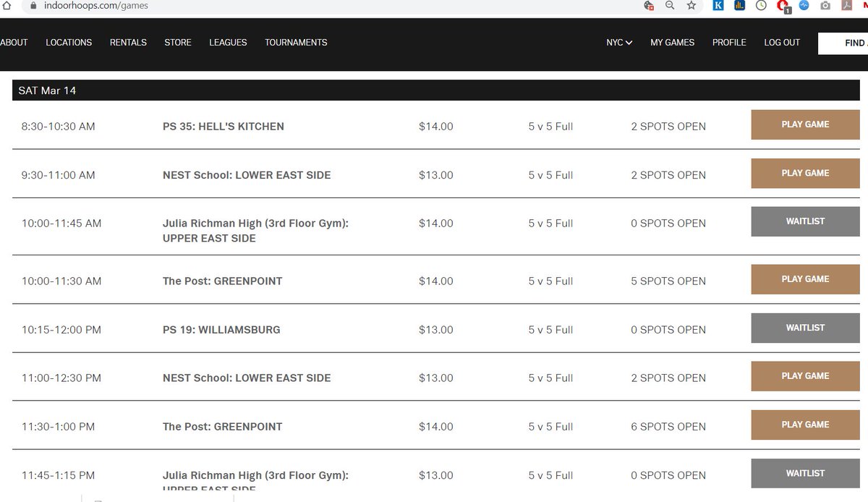This screenshot has height=502, width=868.
Task: Open the PROFILE link
Action: pyautogui.click(x=729, y=42)
